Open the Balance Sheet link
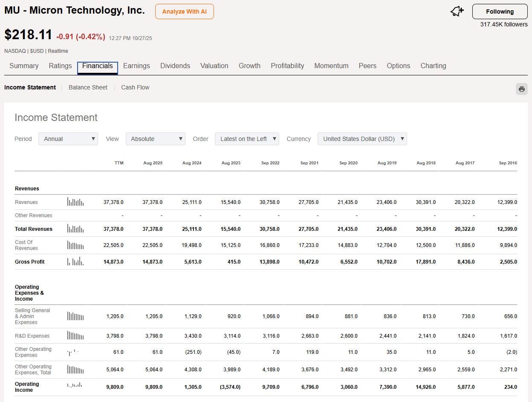The height and width of the screenshot is (402, 532). (88, 87)
